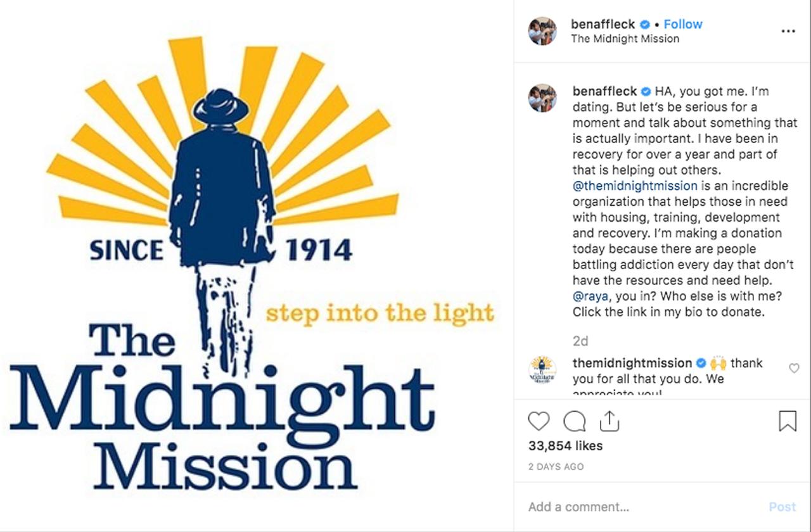The image size is (811, 532).
Task: Click the benaffleck username in header
Action: click(603, 24)
